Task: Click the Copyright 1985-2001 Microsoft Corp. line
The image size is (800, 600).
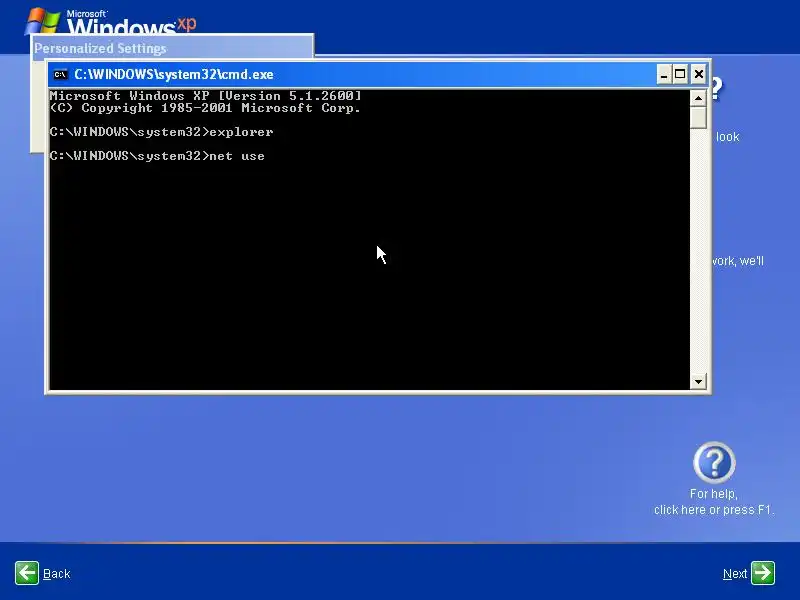Action: (206, 108)
